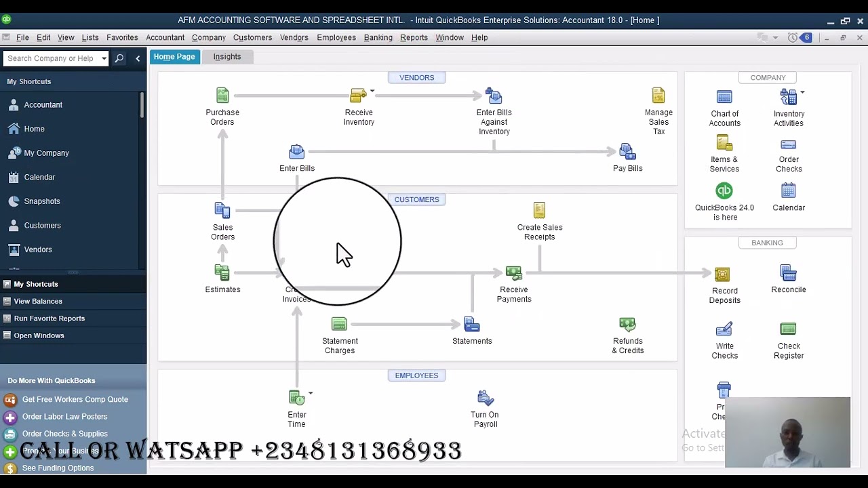
Task: Click the sidebar shortcuts scrollbar
Action: [x=142, y=105]
